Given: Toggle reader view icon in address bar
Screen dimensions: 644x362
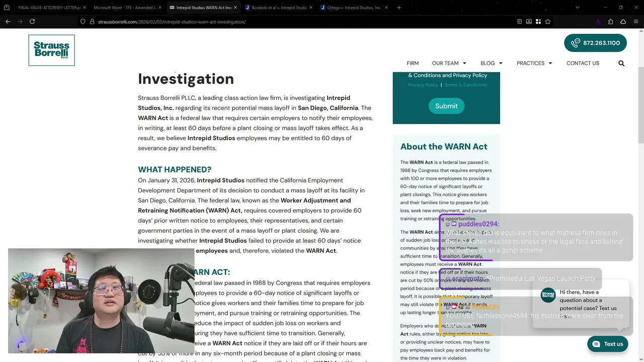Looking at the screenshot, I should pos(519,22).
